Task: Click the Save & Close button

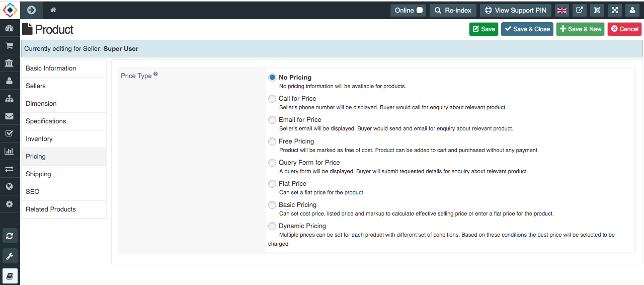Action: pos(527,29)
